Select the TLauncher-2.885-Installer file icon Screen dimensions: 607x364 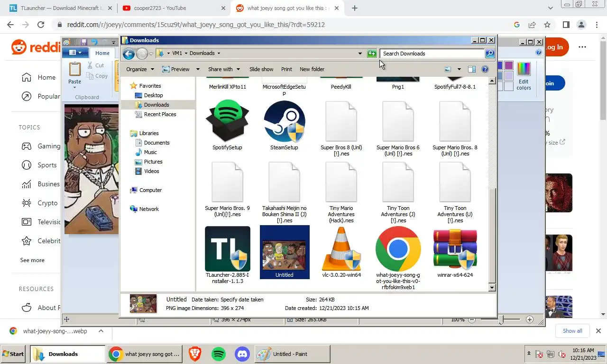tap(228, 248)
